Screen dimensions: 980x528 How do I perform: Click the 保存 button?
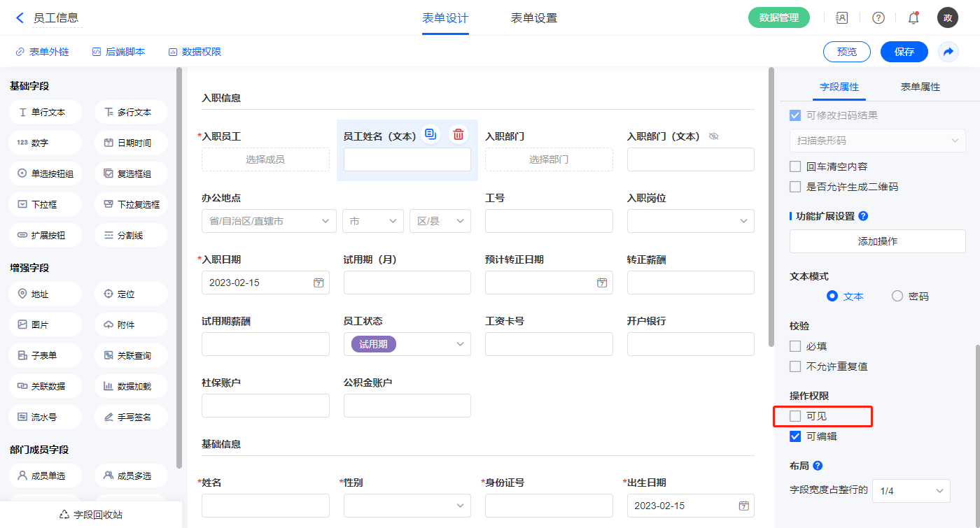tap(904, 52)
